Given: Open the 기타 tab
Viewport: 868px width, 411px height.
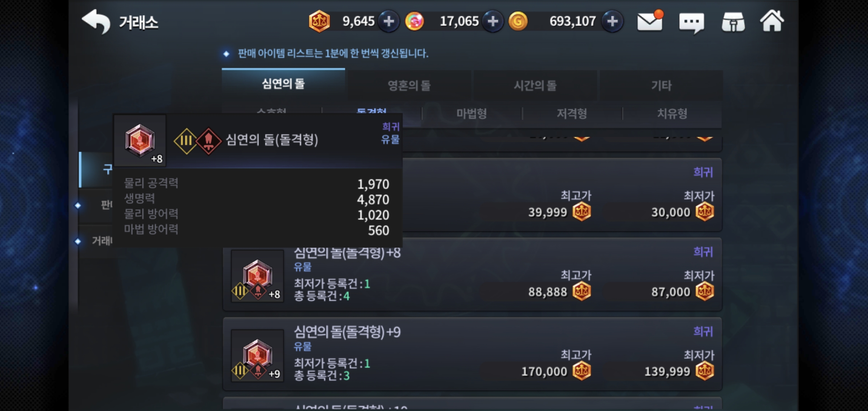Looking at the screenshot, I should [x=661, y=85].
